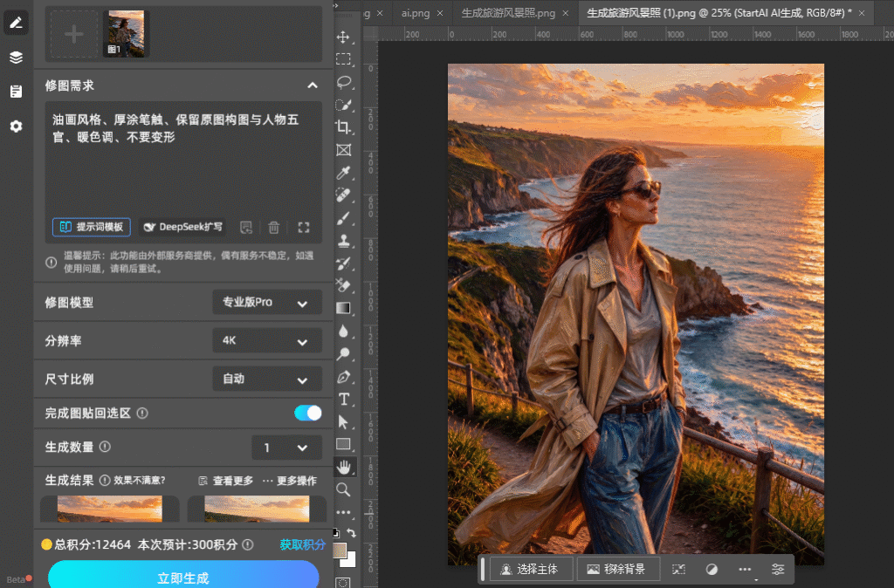Select the Spot Healing Brush tool
894x588 pixels.
343,195
